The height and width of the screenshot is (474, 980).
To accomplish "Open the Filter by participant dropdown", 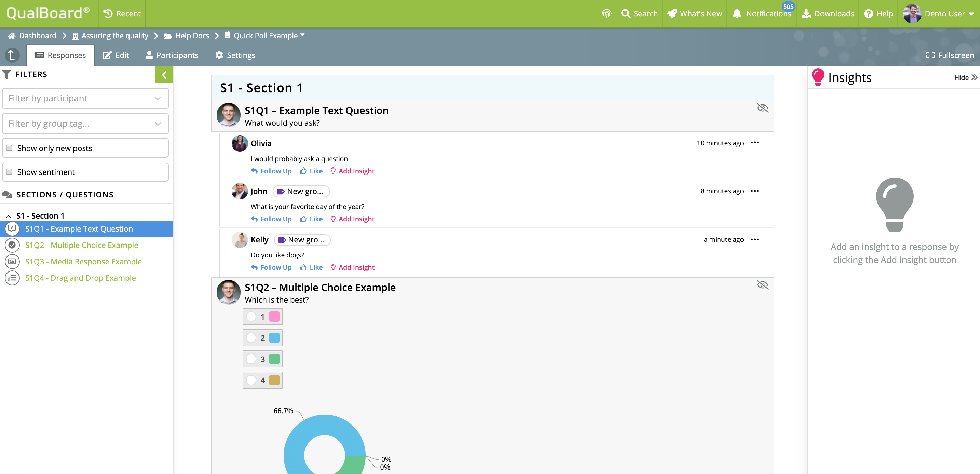I will (158, 98).
